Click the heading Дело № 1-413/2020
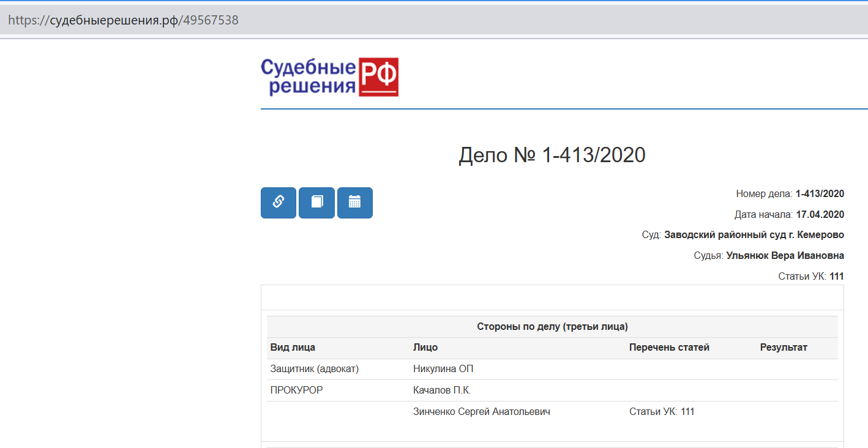The image size is (868, 448). coord(552,155)
